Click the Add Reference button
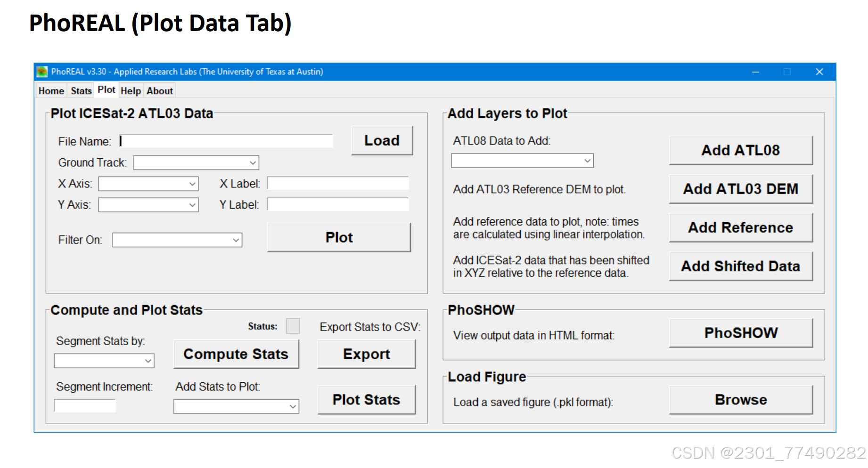Screen dimensions: 868x468 (x=741, y=227)
